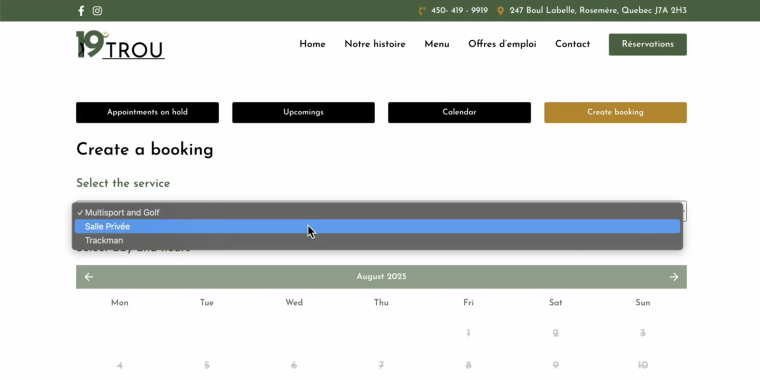Click the Mon column header

coord(120,303)
